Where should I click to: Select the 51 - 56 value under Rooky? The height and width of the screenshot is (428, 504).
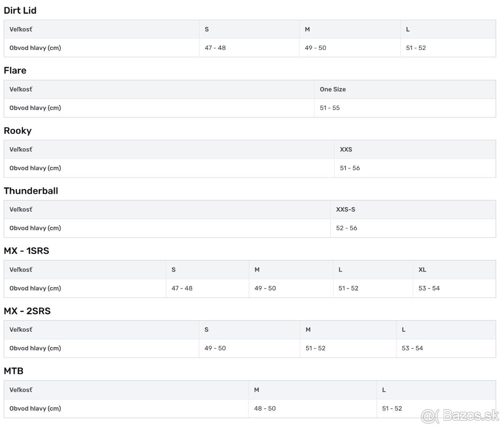[350, 168]
